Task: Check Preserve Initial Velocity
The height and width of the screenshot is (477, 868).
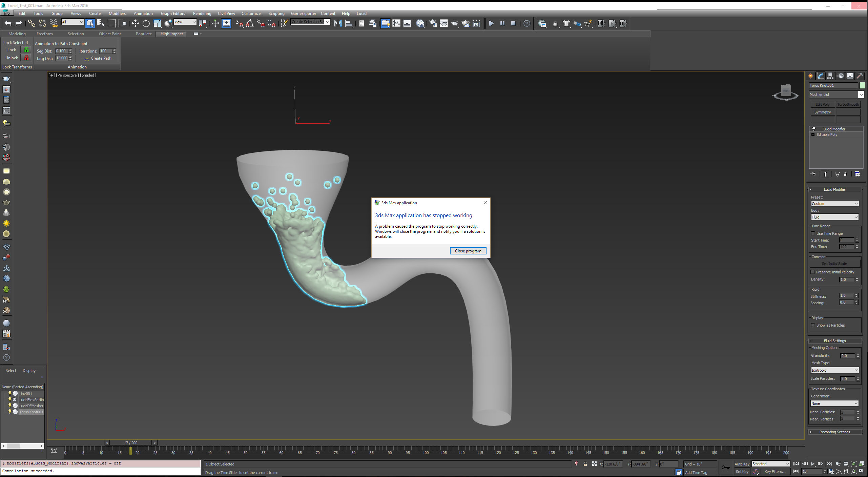Action: 813,272
